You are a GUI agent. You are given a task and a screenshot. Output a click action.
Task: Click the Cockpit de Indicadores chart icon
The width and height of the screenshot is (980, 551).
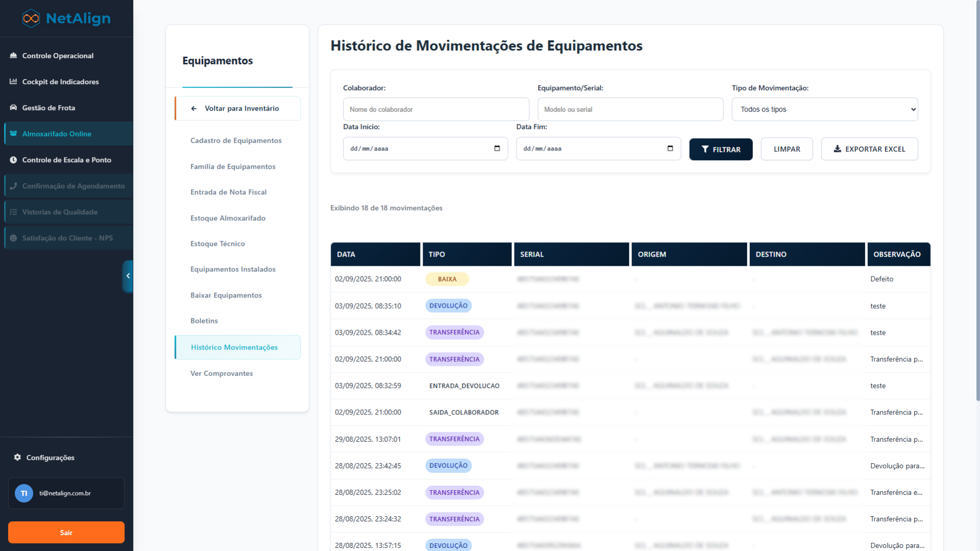(x=13, y=82)
